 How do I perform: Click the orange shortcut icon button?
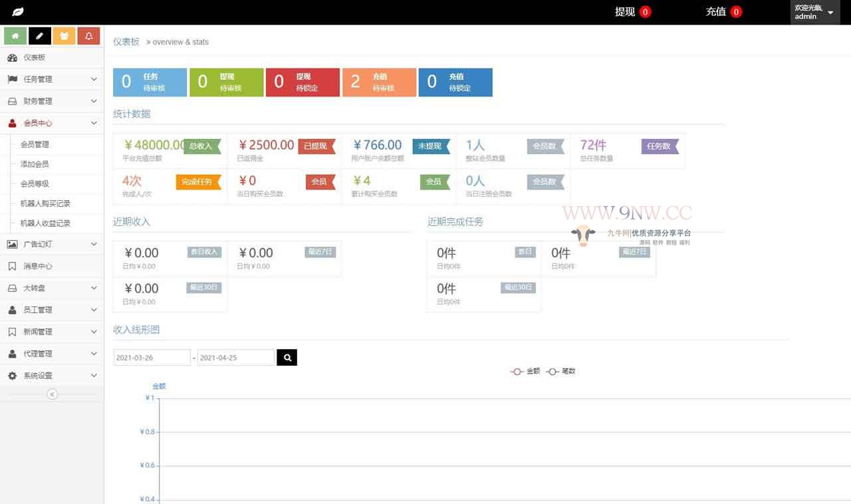[x=64, y=36]
